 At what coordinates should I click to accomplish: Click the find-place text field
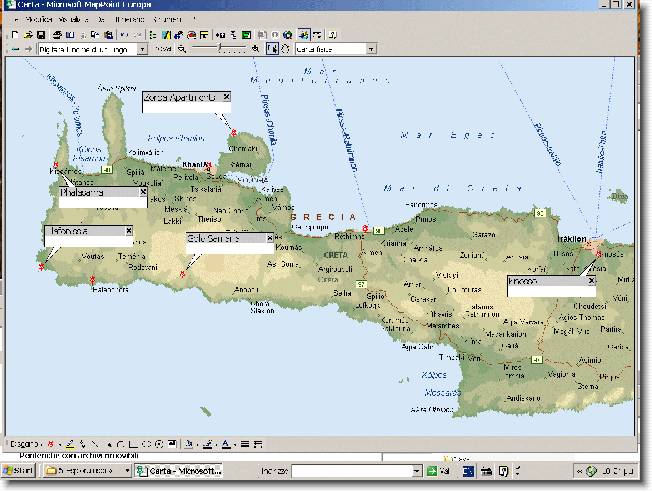[88, 49]
